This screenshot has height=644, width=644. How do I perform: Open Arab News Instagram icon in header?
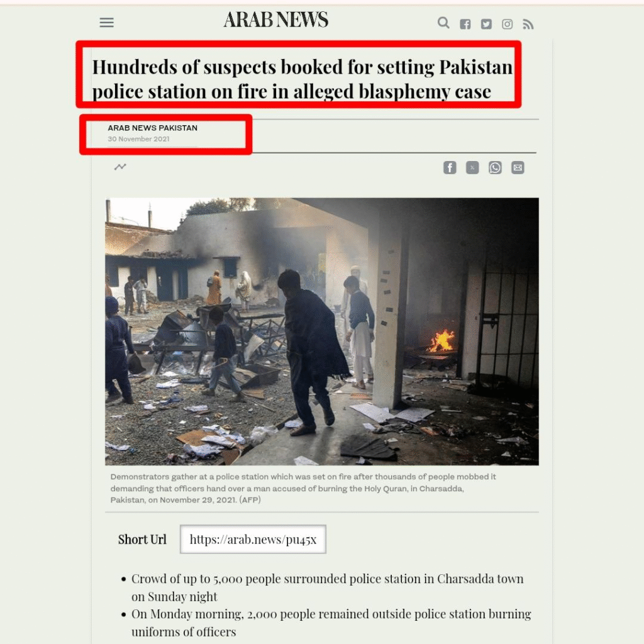point(508,25)
